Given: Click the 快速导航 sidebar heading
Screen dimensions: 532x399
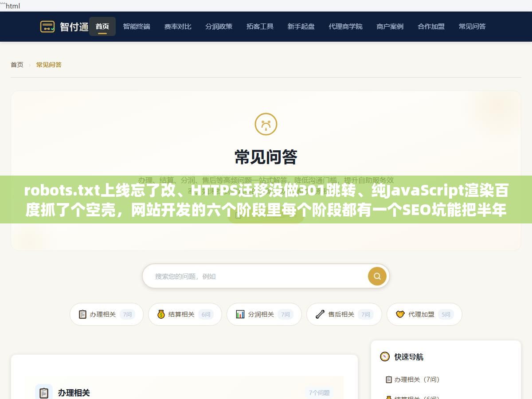Looking at the screenshot, I should click(x=409, y=357).
